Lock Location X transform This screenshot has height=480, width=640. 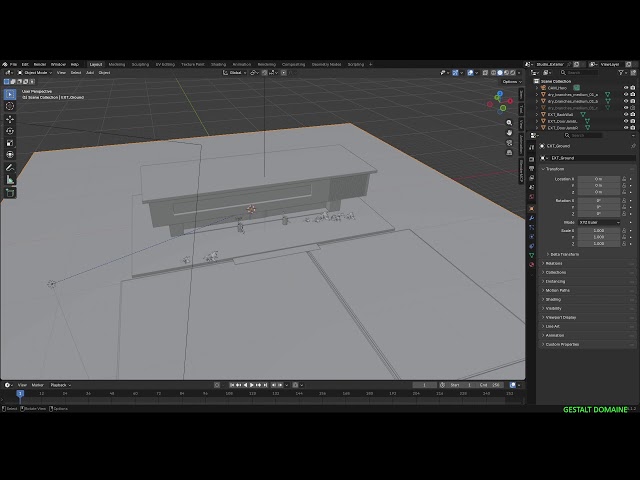(x=624, y=179)
